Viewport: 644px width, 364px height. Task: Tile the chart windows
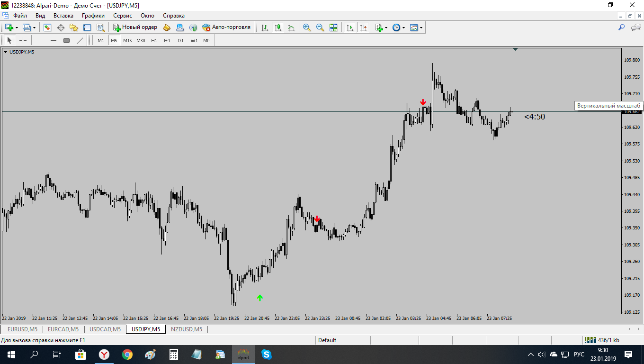333,27
